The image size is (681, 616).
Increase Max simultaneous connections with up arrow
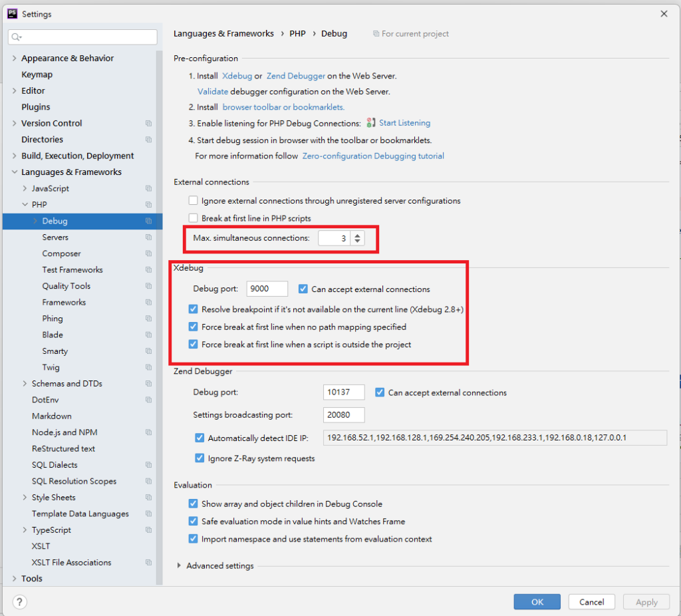pyautogui.click(x=358, y=235)
